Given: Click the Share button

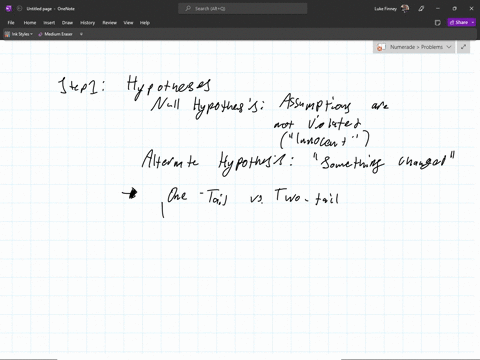Looking at the screenshot, I should click(x=459, y=22).
